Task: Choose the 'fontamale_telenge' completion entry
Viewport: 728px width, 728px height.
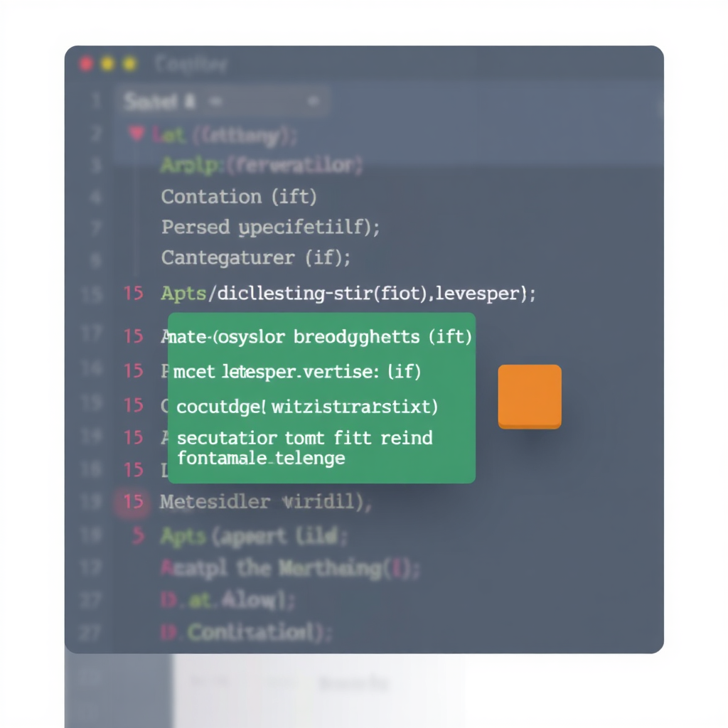Action: (x=261, y=458)
